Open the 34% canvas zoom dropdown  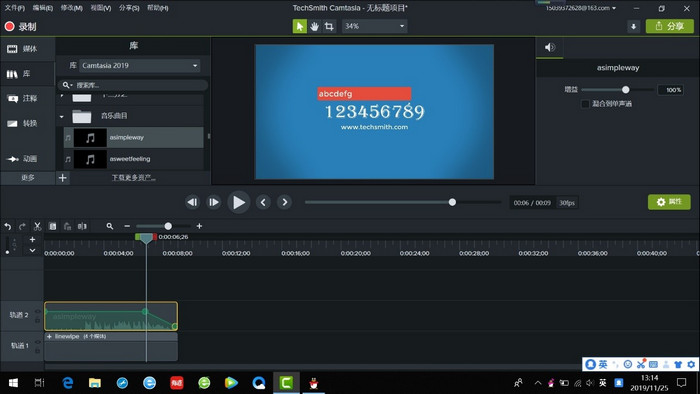tap(375, 26)
